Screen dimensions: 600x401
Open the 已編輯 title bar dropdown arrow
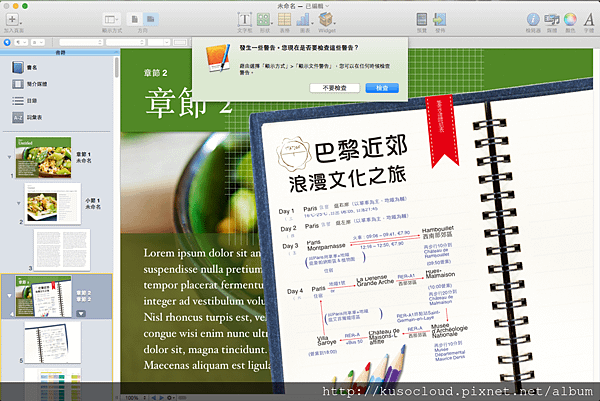pos(327,6)
